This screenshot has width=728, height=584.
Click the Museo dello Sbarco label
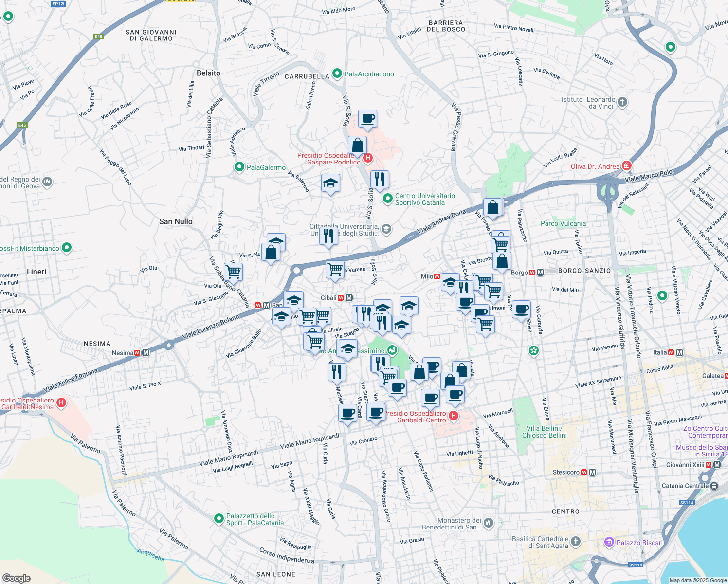pos(702,451)
